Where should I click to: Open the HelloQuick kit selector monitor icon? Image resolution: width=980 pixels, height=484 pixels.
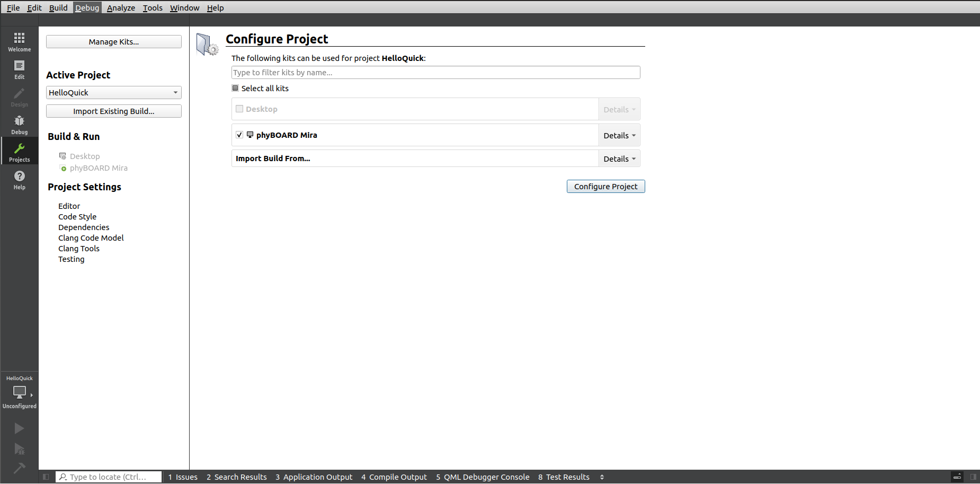coord(19,392)
